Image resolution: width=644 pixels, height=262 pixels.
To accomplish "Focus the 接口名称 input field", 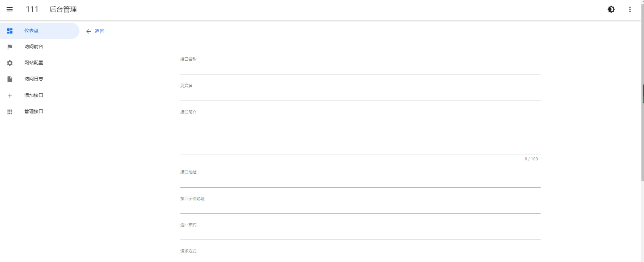I will (x=360, y=68).
